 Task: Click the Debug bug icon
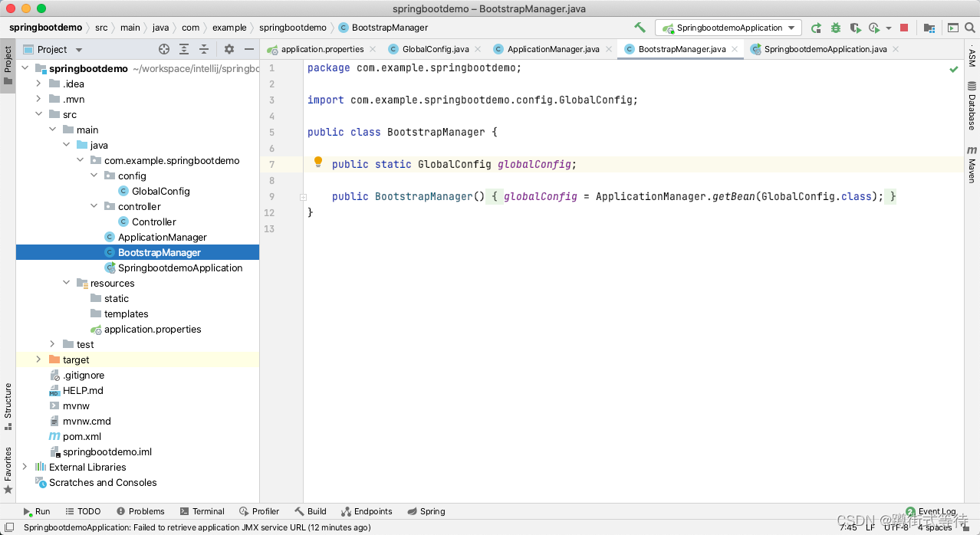tap(836, 28)
